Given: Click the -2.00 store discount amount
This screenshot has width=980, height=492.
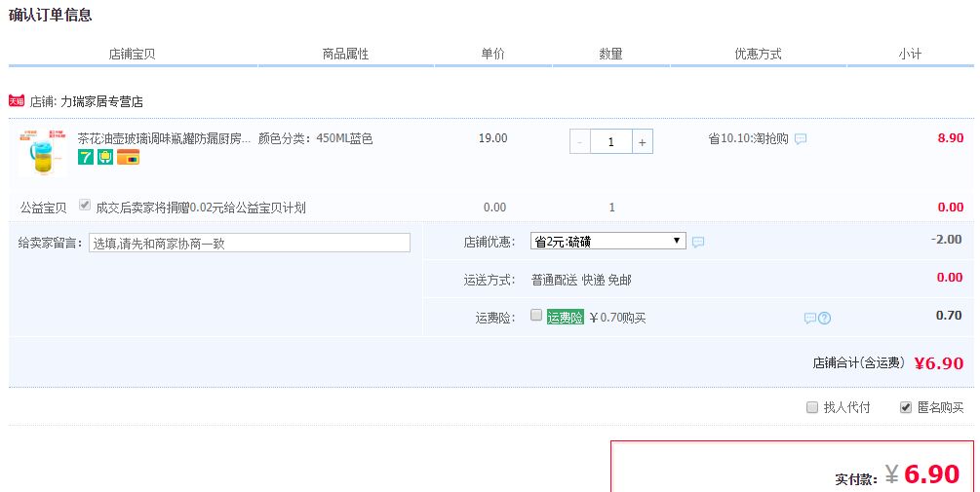Looking at the screenshot, I should click(x=946, y=239).
